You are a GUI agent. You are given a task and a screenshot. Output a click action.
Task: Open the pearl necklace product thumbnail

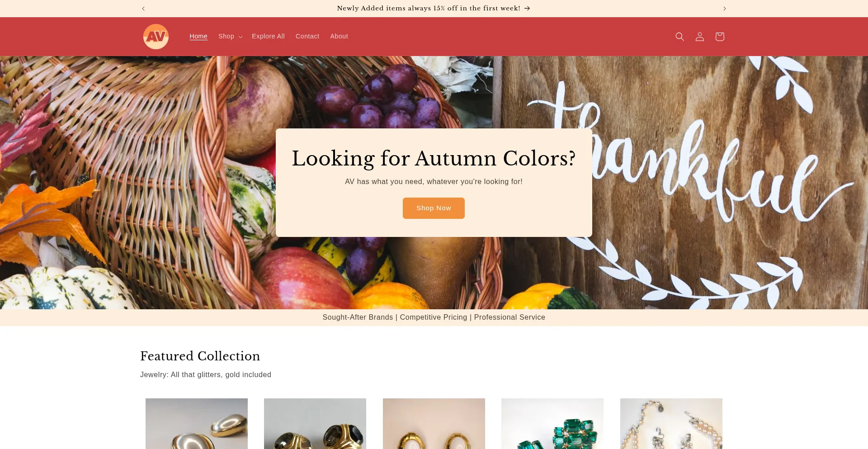671,424
